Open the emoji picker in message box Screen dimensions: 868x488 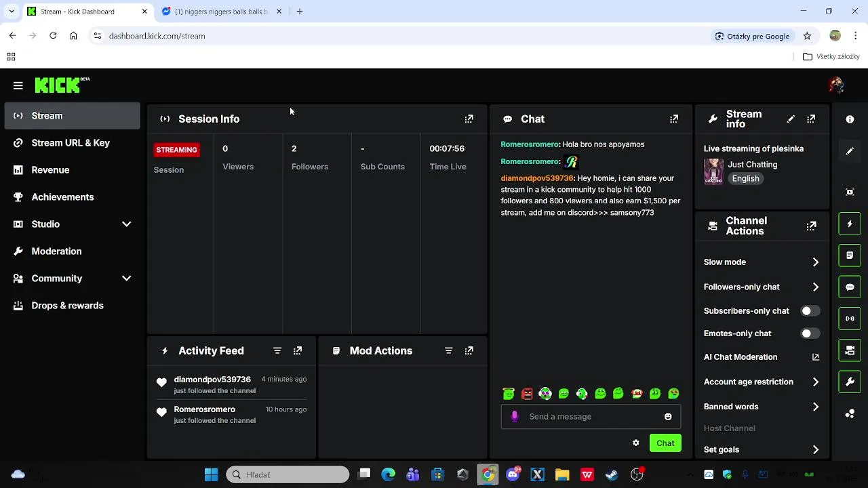(668, 416)
